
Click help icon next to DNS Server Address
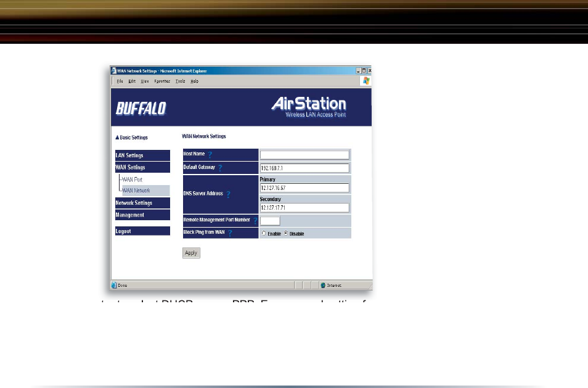pyautogui.click(x=229, y=194)
